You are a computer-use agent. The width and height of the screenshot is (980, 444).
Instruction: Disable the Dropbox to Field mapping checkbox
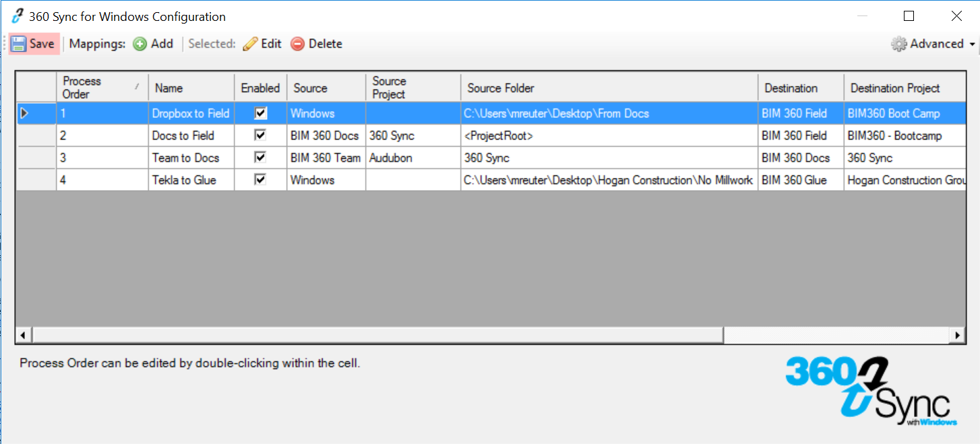tap(260, 113)
